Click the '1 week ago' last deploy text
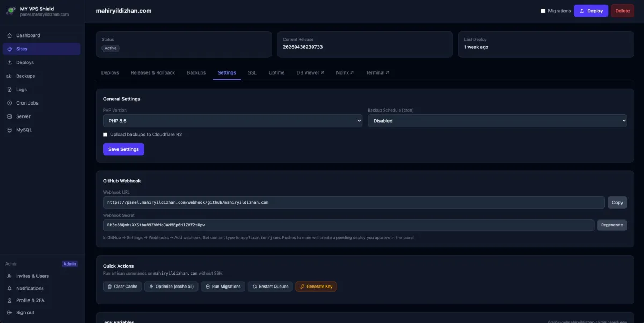This screenshot has width=644, height=323. [x=476, y=47]
